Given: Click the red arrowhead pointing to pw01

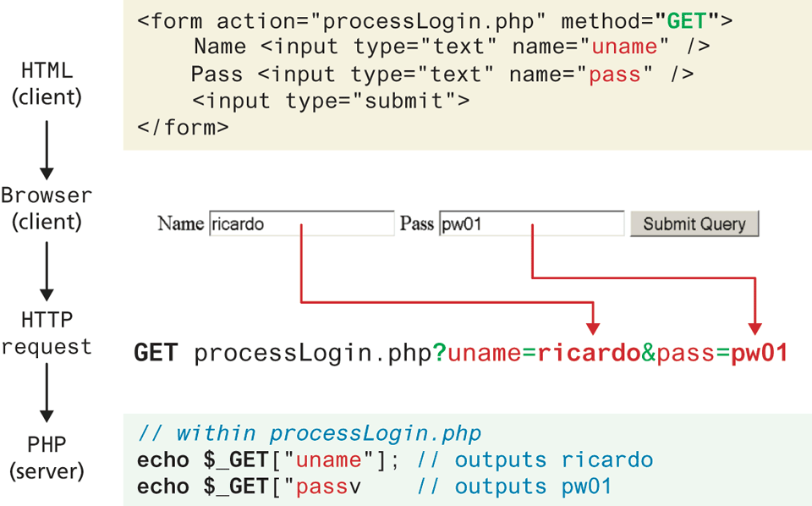Looking at the screenshot, I should pos(755,327).
